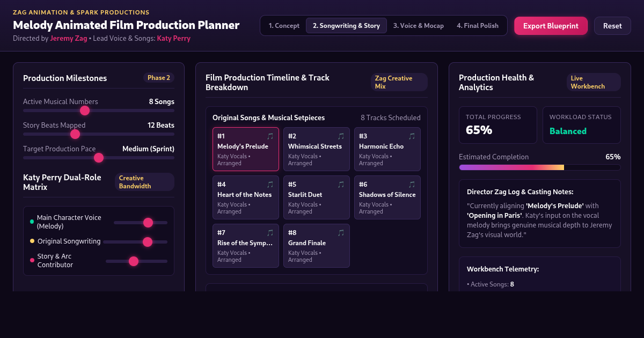
Task: Adjust Main Character Voice (Melody) slider
Action: pos(141,223)
